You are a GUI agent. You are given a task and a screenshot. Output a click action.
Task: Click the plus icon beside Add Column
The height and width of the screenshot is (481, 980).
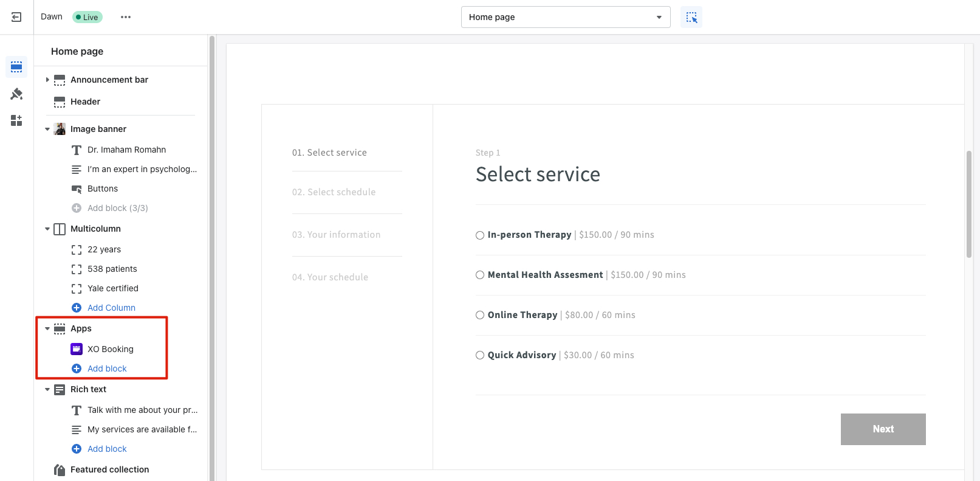(77, 308)
